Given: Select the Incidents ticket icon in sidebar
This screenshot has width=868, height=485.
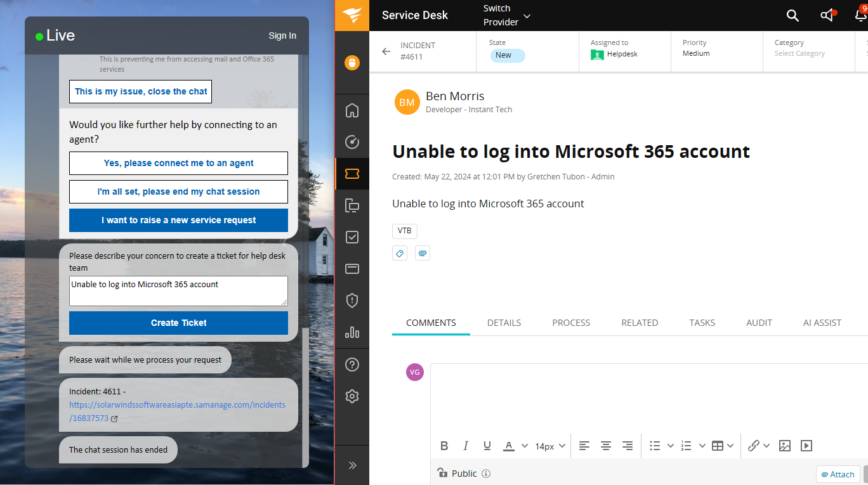Looking at the screenshot, I should click(352, 174).
